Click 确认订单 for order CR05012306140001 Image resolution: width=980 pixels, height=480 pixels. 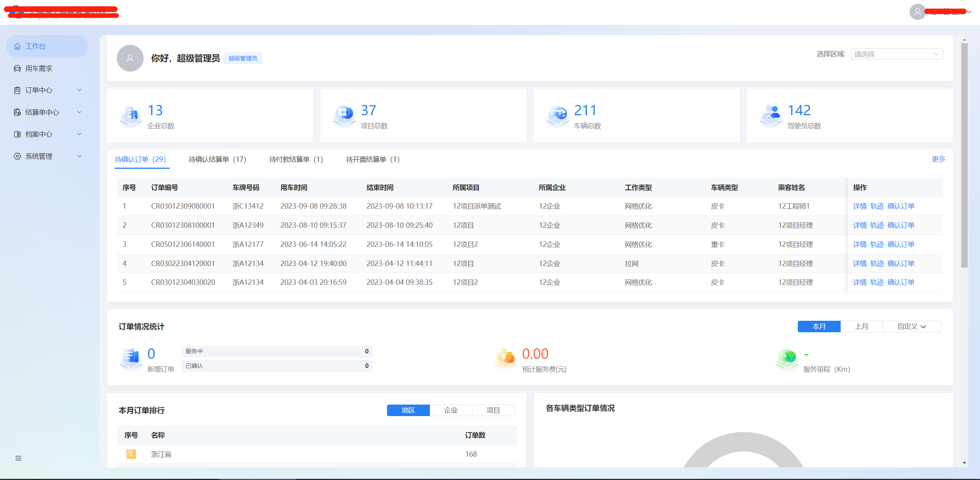pyautogui.click(x=901, y=245)
